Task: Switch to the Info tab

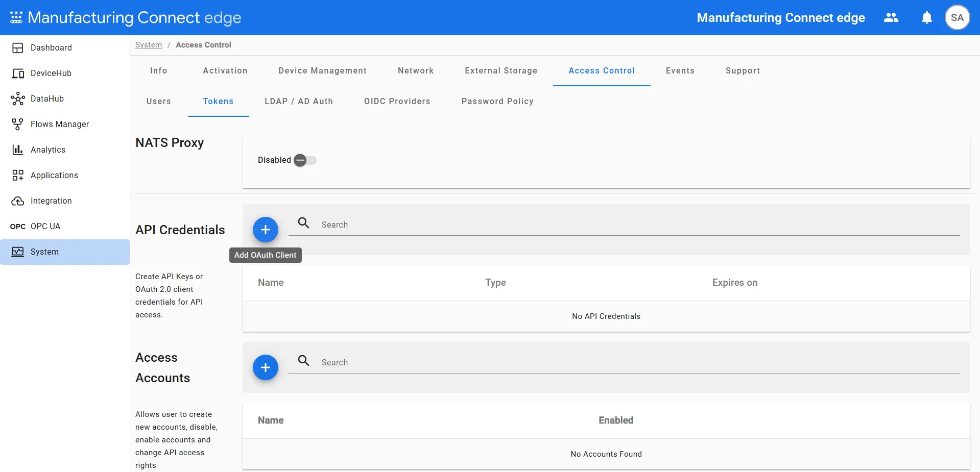Action: pos(159,71)
